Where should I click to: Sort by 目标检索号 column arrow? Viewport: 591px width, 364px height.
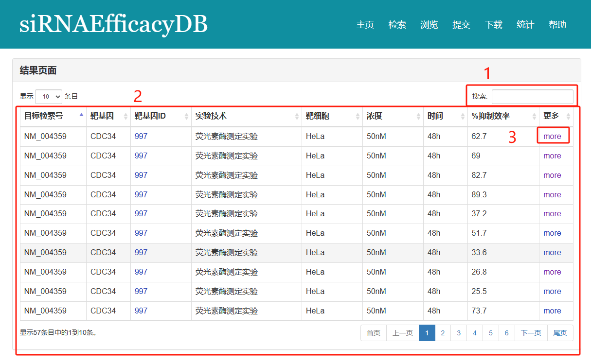click(x=81, y=116)
